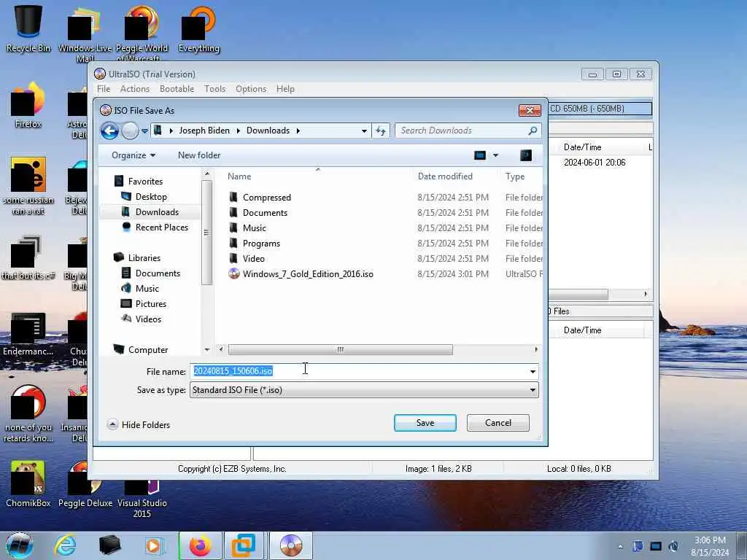Open Internet Explorer from the taskbar

(x=65, y=545)
